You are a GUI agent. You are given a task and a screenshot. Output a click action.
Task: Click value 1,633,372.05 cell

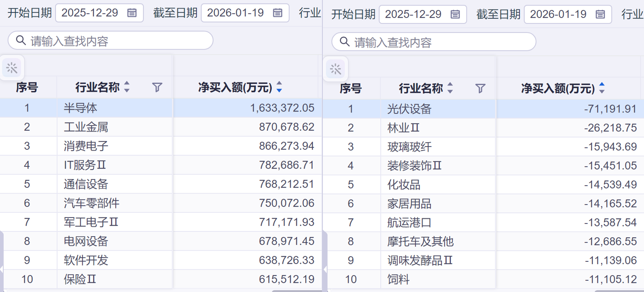(248, 108)
